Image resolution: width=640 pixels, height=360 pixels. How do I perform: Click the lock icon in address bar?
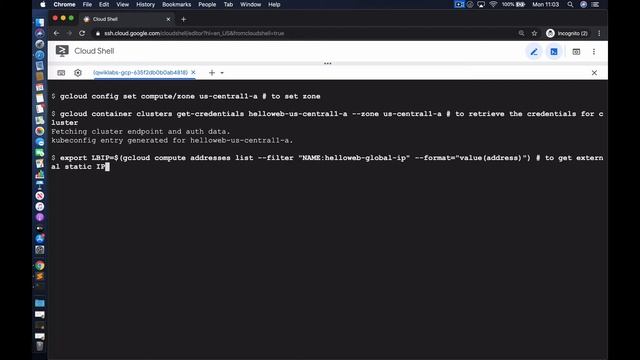[x=98, y=33]
